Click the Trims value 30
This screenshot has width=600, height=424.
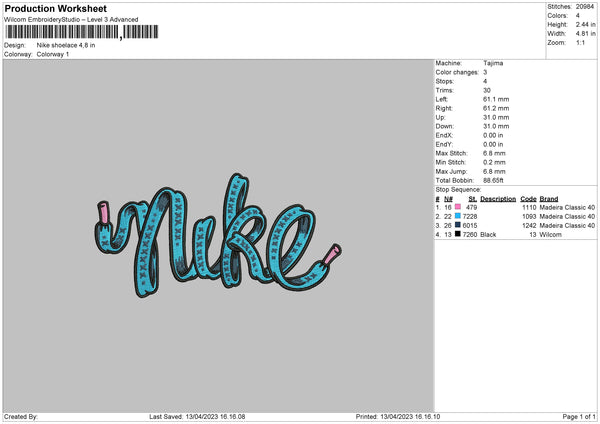tap(487, 90)
